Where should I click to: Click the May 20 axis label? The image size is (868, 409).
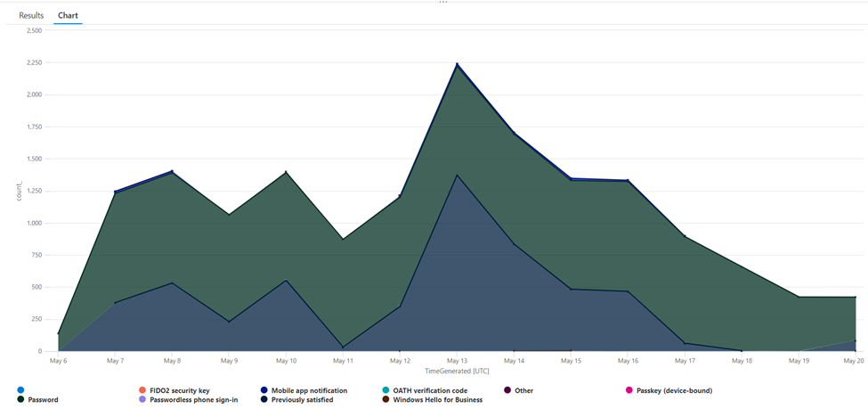click(x=856, y=360)
